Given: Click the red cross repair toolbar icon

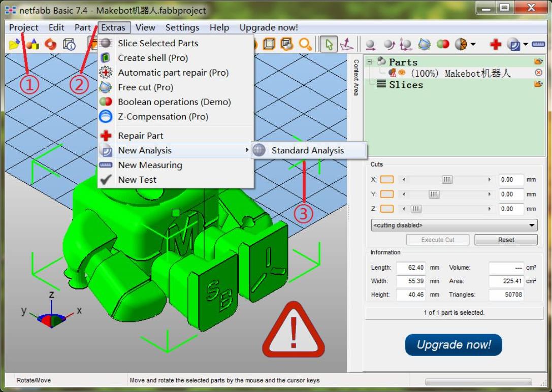Looking at the screenshot, I should (495, 44).
